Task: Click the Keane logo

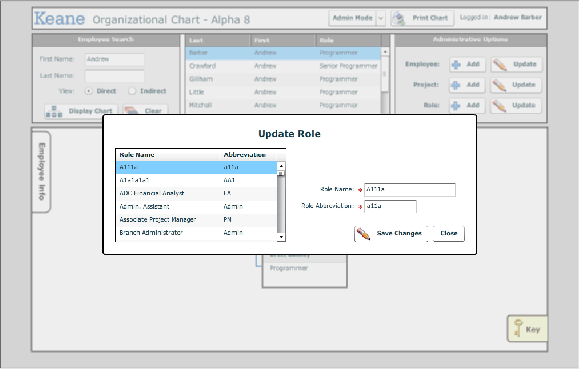Action: coord(60,18)
